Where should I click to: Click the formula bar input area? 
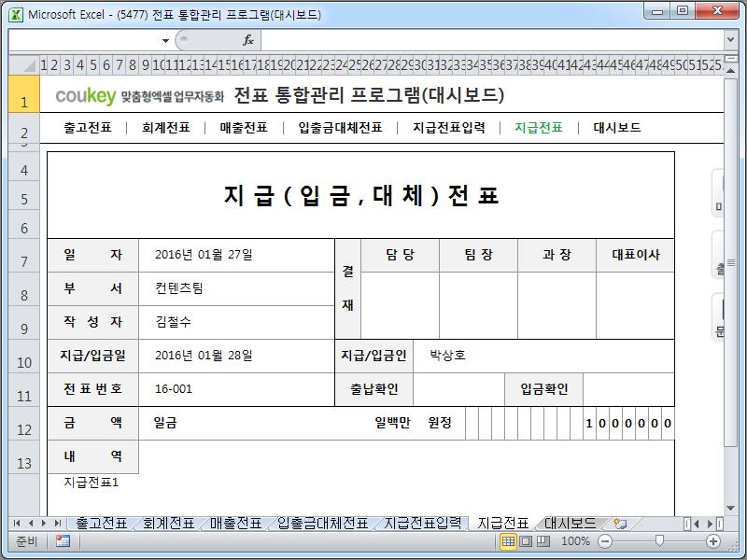[x=492, y=40]
